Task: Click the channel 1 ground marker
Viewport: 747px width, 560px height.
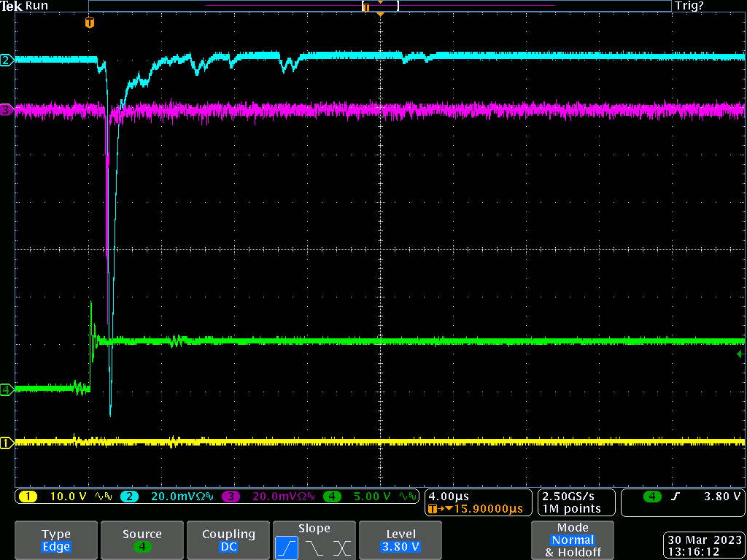Action: (x=7, y=443)
